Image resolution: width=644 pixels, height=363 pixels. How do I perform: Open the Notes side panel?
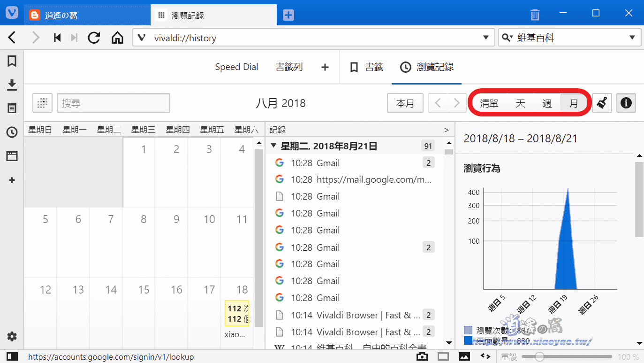pos(12,108)
